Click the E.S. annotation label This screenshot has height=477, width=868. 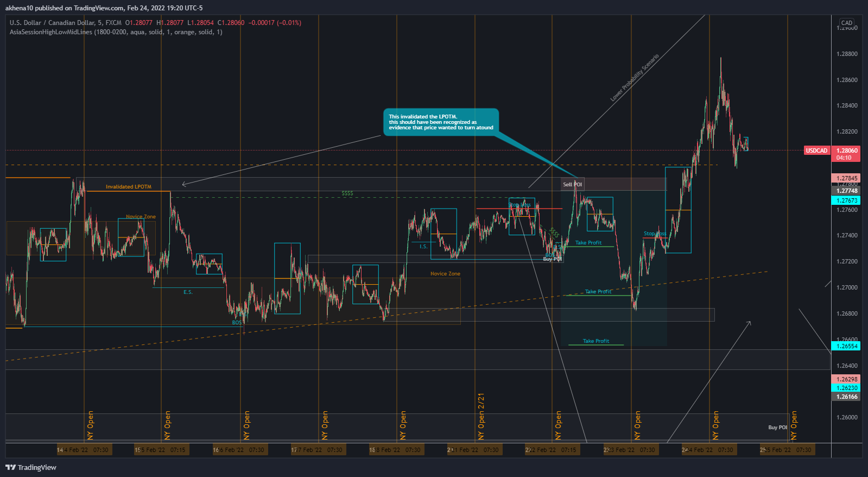point(188,292)
